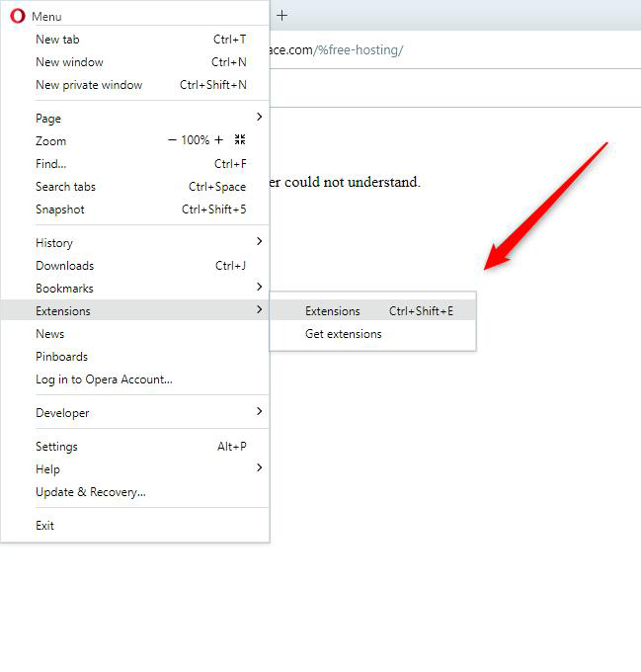Click the fullscreen icon beside zoom

[240, 139]
